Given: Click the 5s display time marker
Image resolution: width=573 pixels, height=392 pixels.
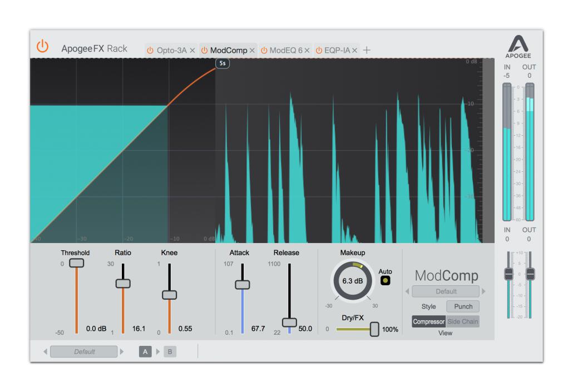Looking at the screenshot, I should point(223,63).
